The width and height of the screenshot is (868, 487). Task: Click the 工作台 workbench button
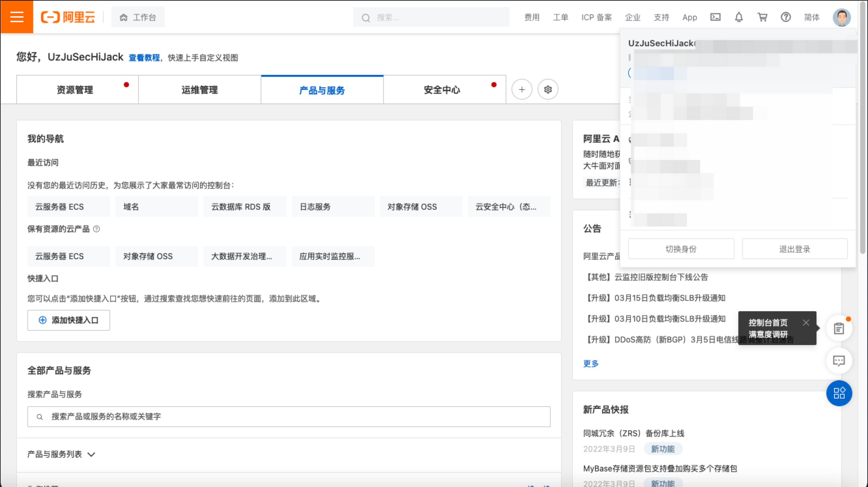click(x=138, y=17)
